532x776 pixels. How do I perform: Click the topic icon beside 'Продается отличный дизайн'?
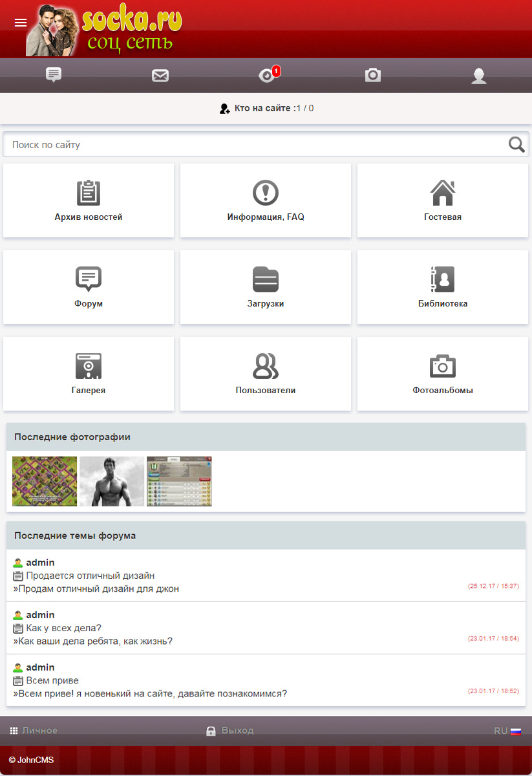tap(18, 576)
